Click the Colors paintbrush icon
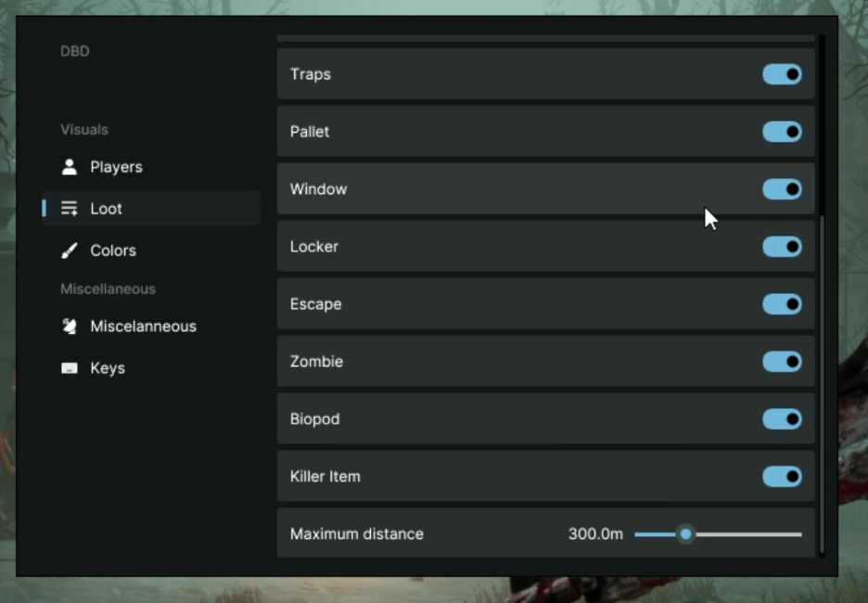The height and width of the screenshot is (603, 868). click(x=70, y=250)
